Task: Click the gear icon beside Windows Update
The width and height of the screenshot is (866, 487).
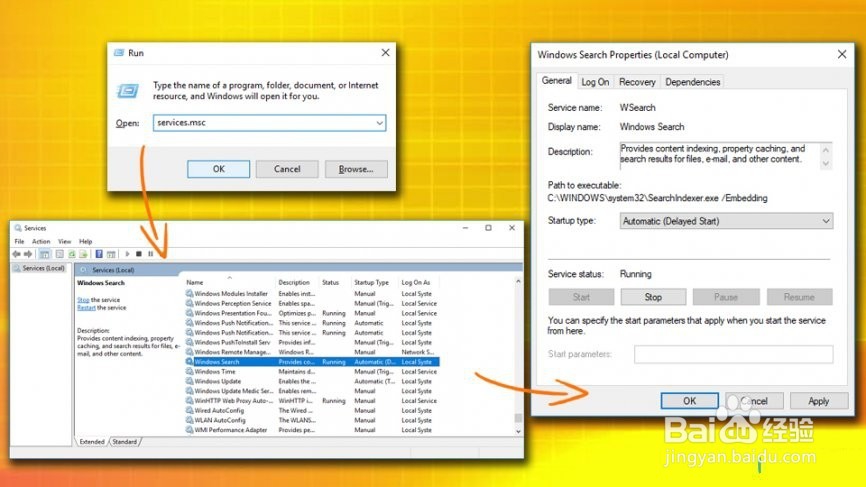Action: tap(189, 381)
